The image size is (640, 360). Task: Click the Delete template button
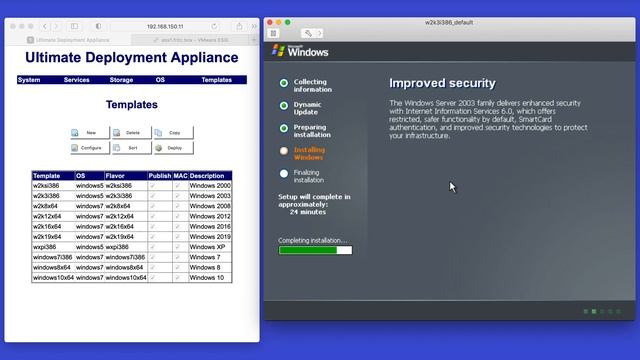(x=131, y=133)
